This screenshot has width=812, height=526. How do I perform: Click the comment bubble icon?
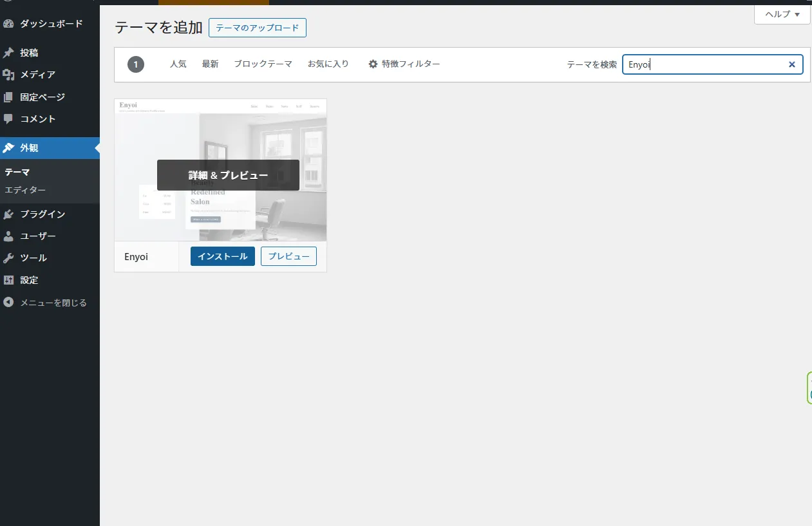(x=8, y=119)
